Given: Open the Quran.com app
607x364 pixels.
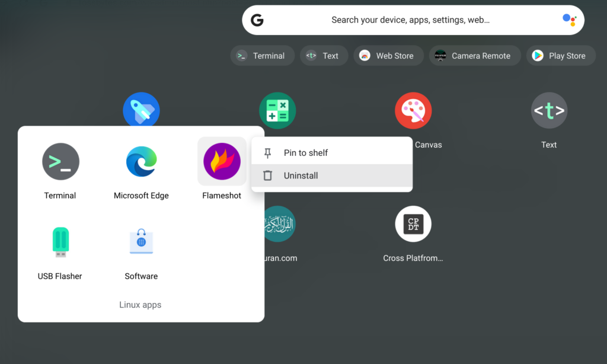Looking at the screenshot, I should coord(277,224).
